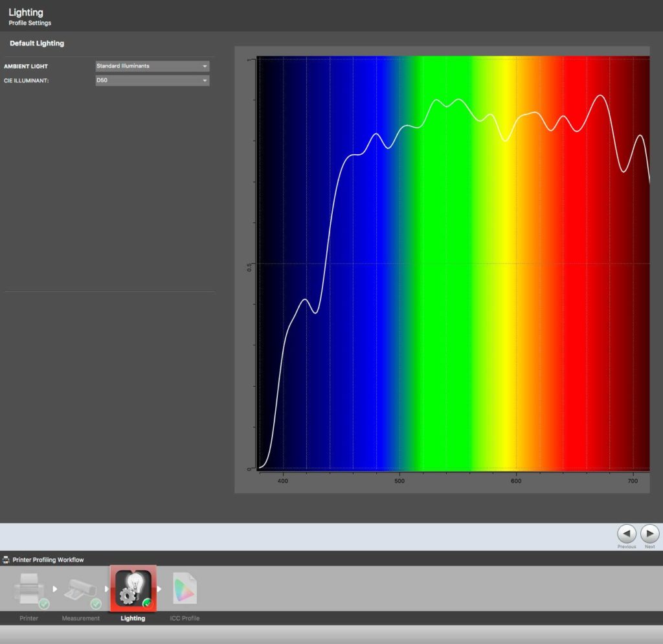Click the spectral curve peak in the red region

[x=600, y=96]
